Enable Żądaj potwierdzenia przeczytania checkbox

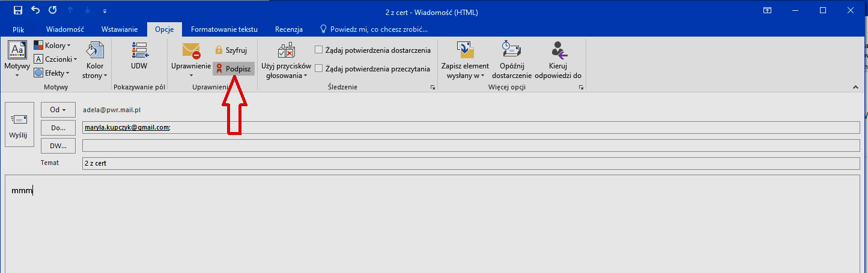319,69
